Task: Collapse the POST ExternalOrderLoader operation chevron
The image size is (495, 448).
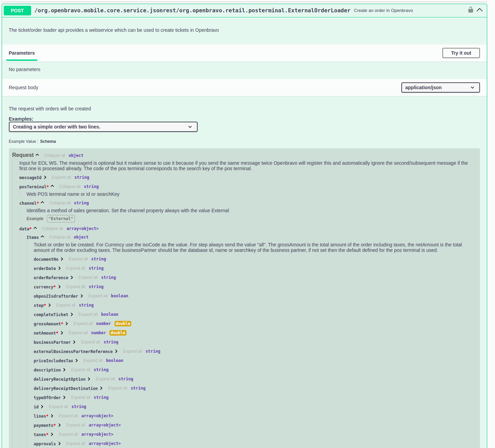Action: pyautogui.click(x=480, y=10)
